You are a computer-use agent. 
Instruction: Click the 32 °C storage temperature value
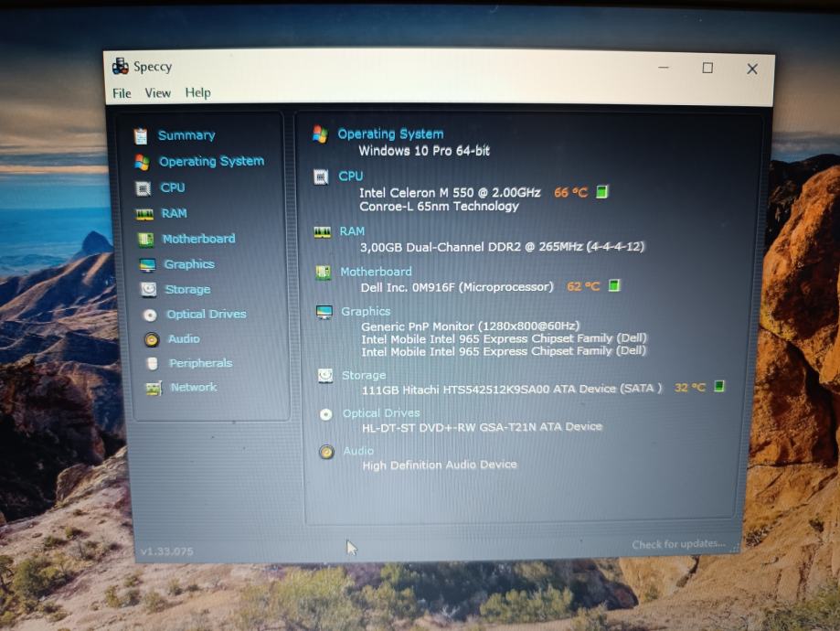click(x=690, y=387)
